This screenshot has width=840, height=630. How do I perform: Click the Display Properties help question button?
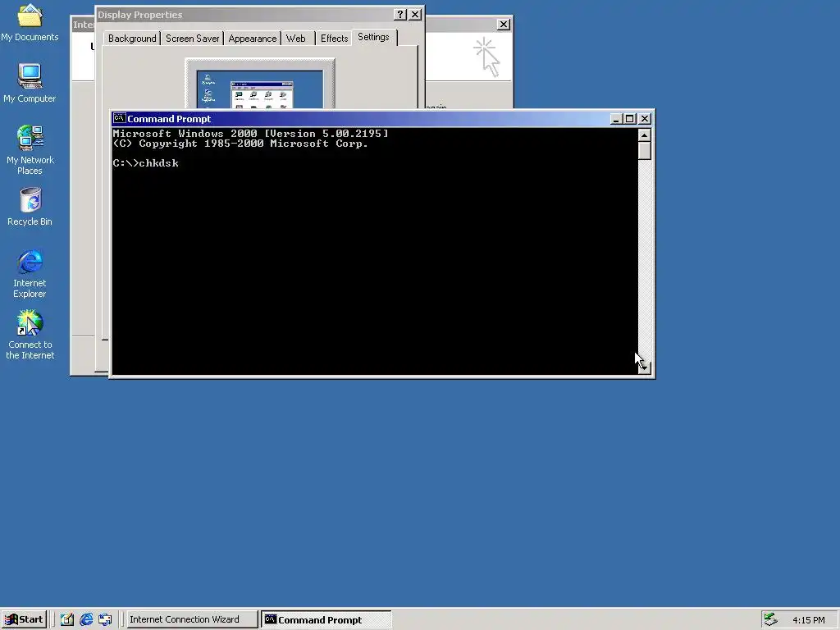(x=400, y=15)
